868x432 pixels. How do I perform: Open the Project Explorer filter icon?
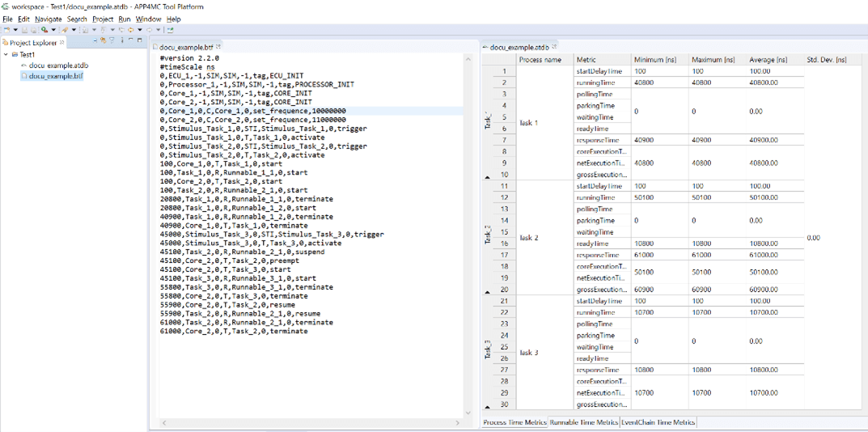pos(112,40)
